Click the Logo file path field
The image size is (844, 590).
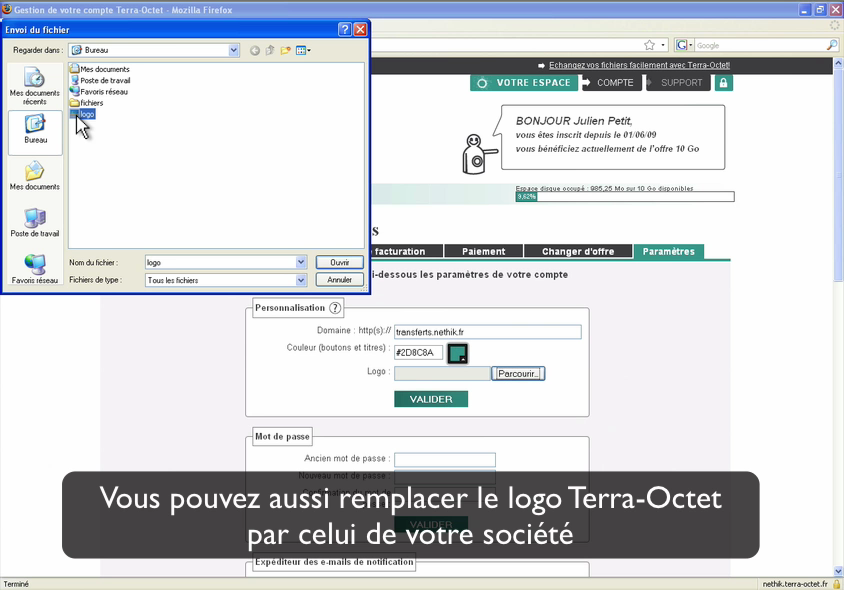442,374
